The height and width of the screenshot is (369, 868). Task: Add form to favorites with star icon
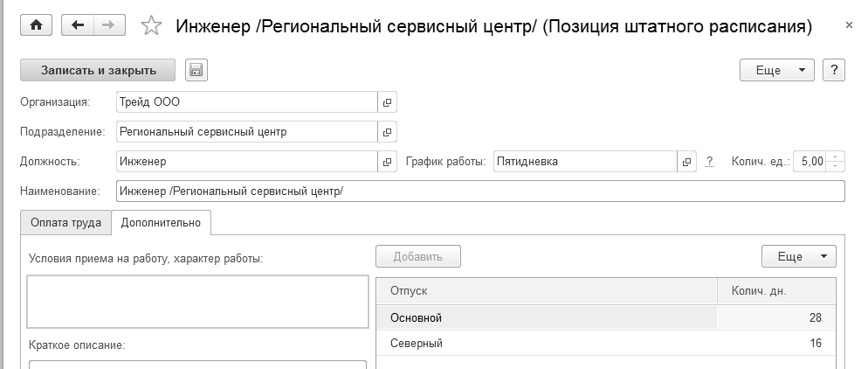(151, 26)
